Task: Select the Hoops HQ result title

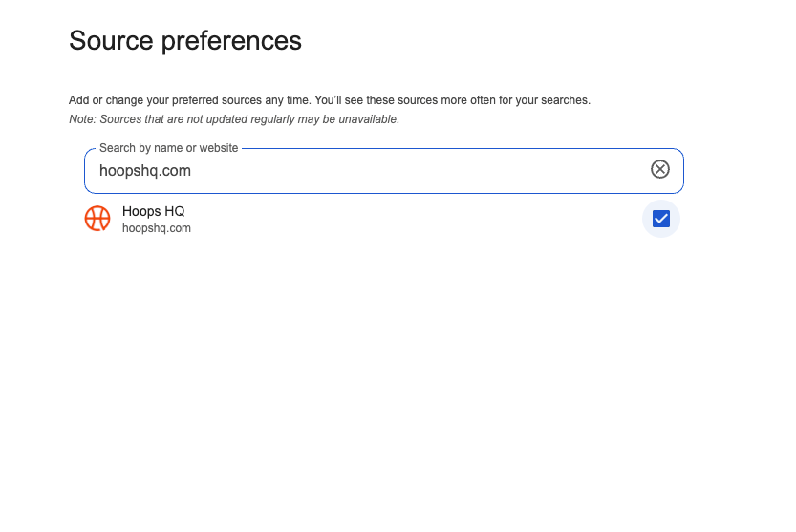Action: pos(153,211)
